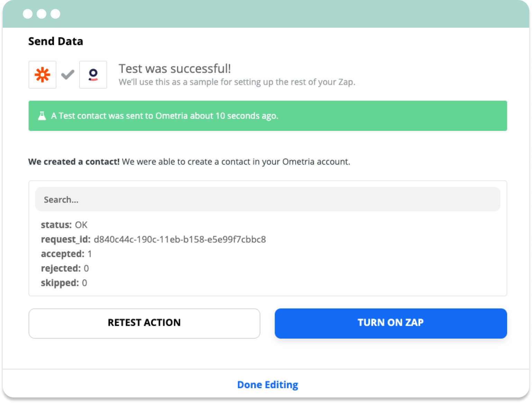Select the status: OK result row
532x403 pixels.
[64, 225]
